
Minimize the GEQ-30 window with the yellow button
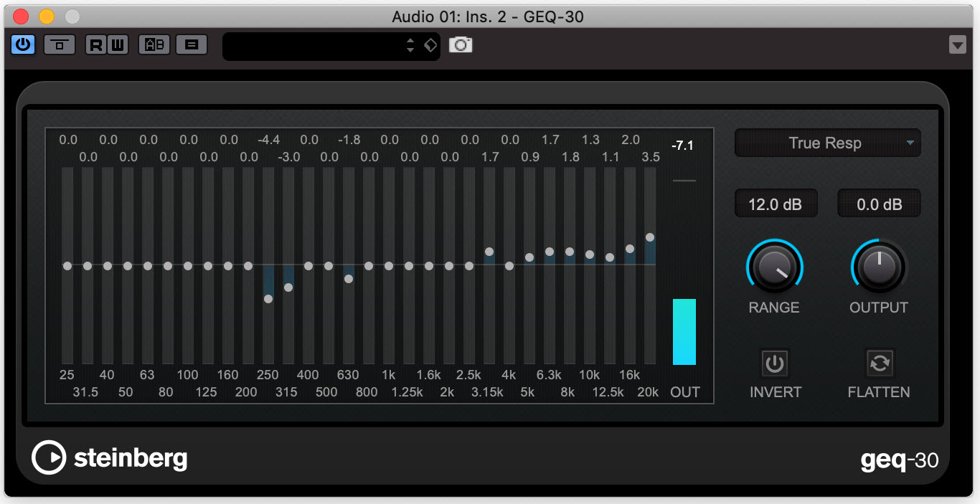[x=46, y=16]
